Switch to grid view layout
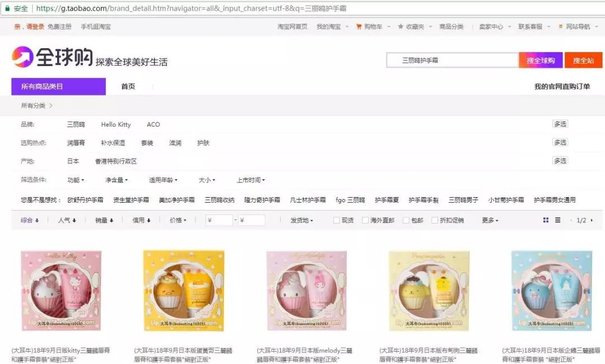Screen dimensions: 605x364 point(546,220)
